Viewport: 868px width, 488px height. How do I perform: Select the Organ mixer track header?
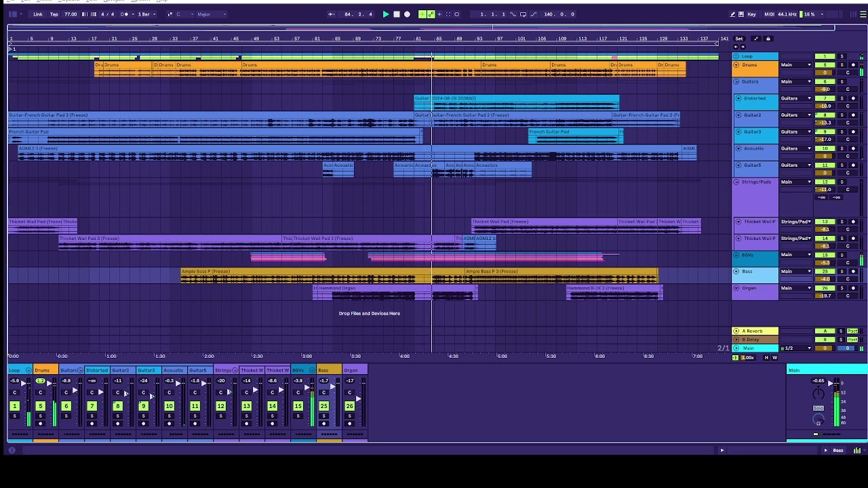pyautogui.click(x=355, y=370)
